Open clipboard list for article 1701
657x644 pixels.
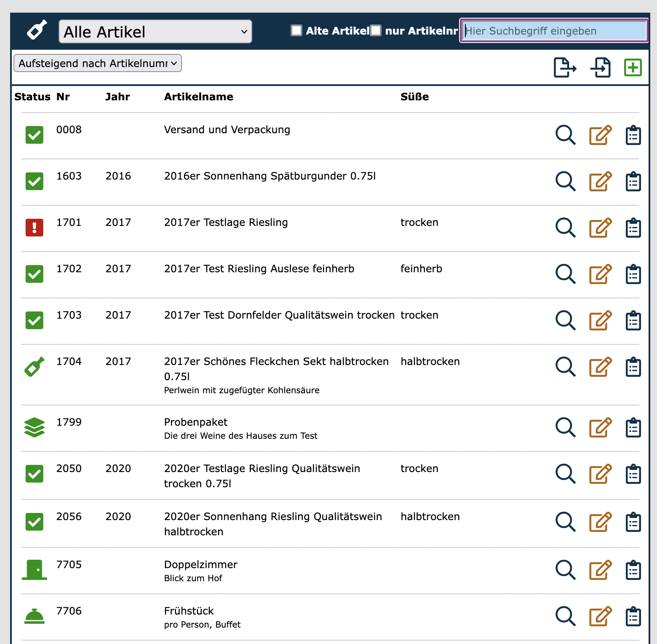coord(633,228)
